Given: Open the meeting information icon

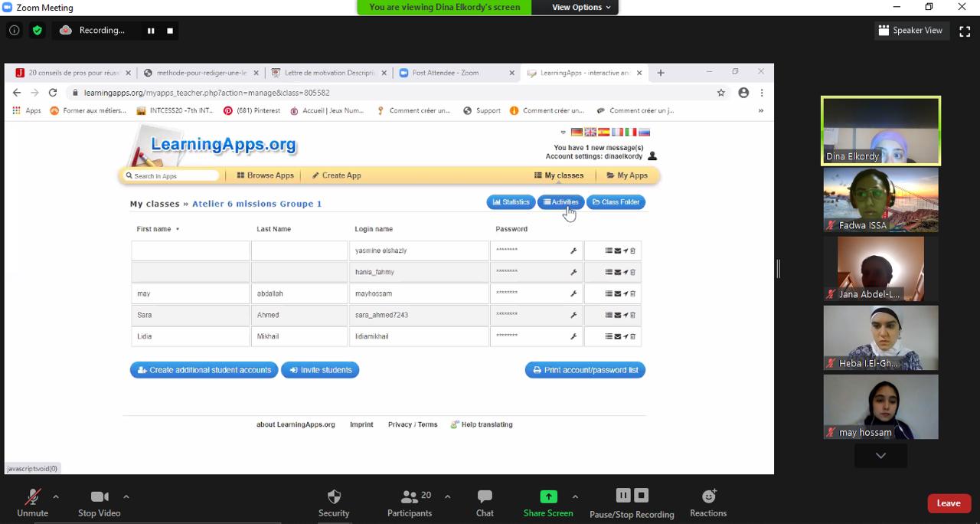Looking at the screenshot, I should point(14,31).
